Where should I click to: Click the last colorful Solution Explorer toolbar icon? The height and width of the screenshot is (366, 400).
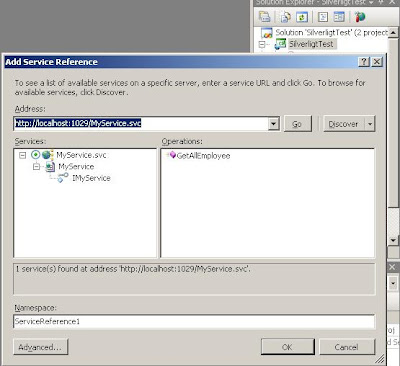point(360,17)
